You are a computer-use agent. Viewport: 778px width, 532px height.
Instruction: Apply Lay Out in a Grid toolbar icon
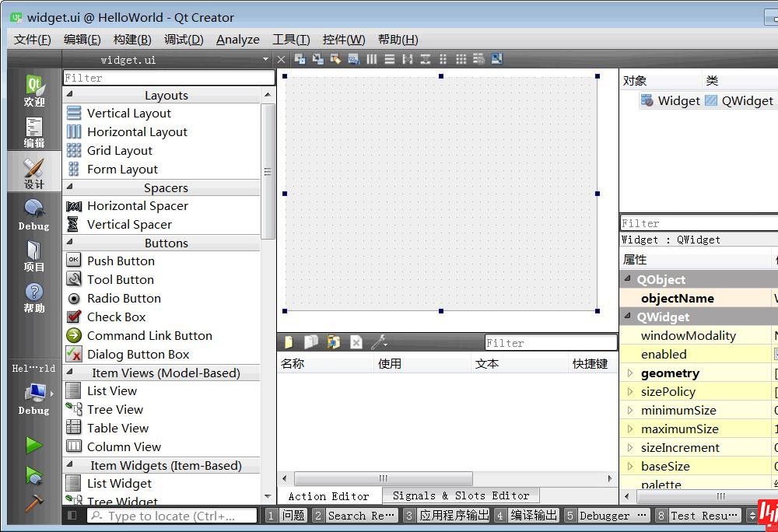tap(461, 59)
